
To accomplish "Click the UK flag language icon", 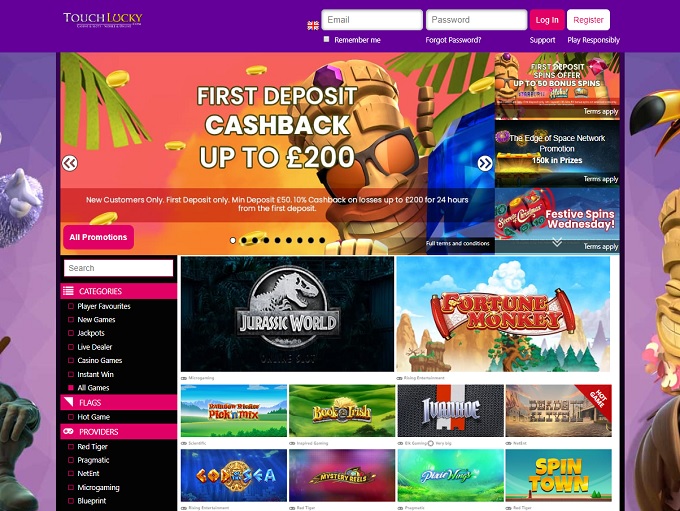I will tap(313, 26).
